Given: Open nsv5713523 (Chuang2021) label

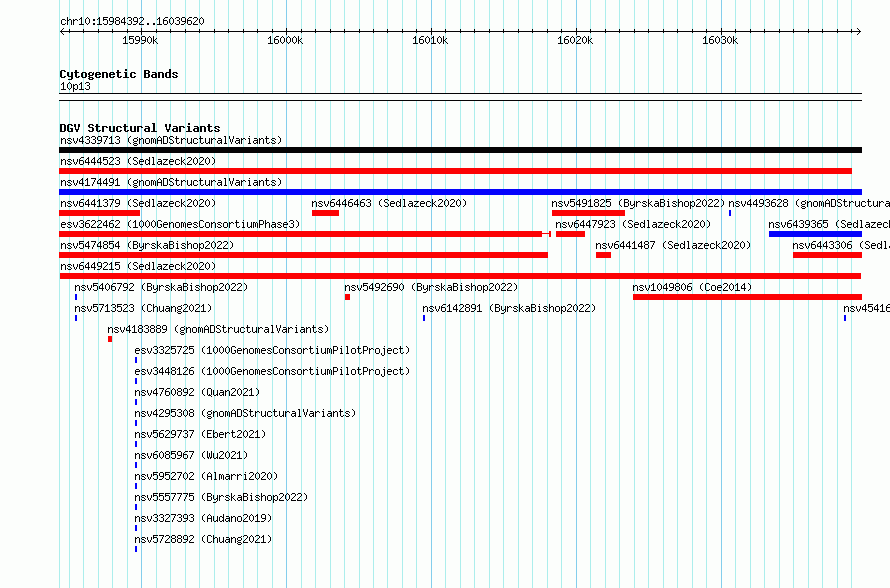Looking at the screenshot, I should 143,308.
